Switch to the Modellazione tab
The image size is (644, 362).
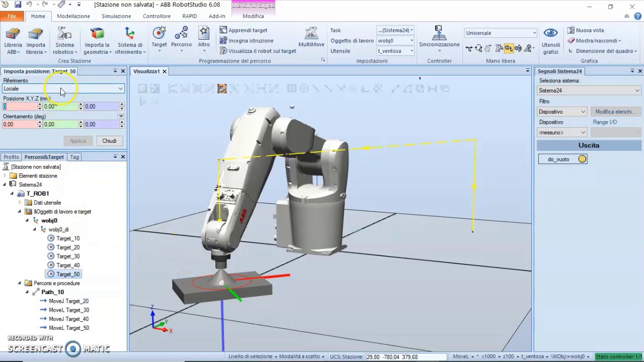click(73, 16)
